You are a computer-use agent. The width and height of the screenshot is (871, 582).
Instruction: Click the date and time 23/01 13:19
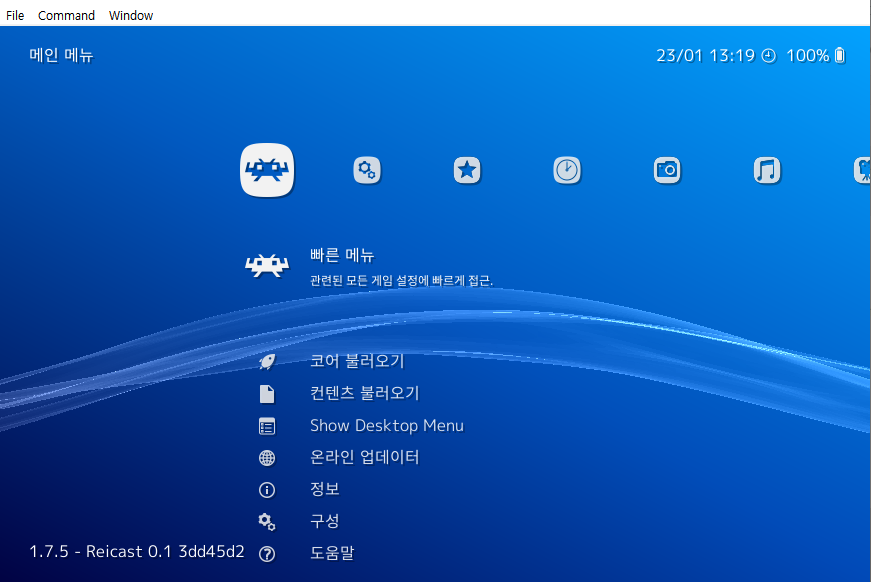(705, 56)
